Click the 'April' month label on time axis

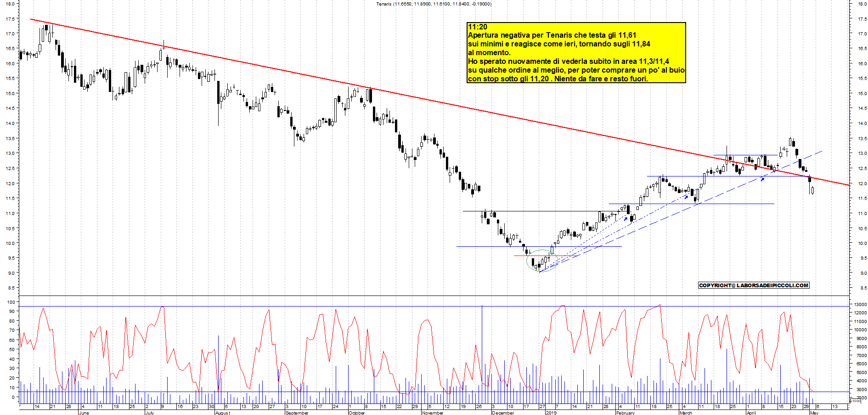[751, 413]
